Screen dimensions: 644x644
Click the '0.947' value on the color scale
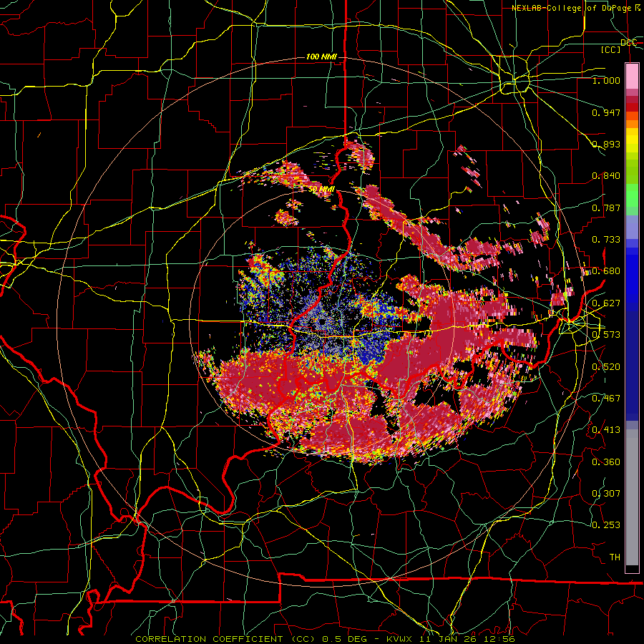pos(606,112)
